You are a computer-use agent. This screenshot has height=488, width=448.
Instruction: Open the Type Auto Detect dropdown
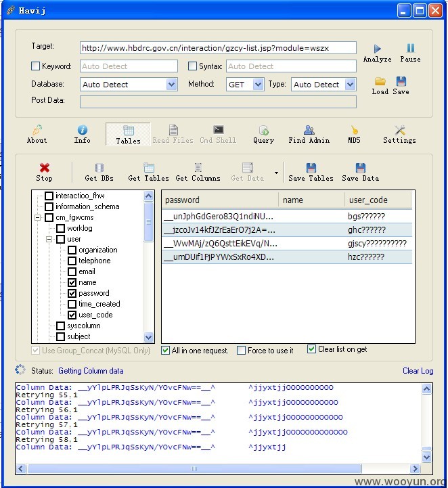click(x=350, y=85)
